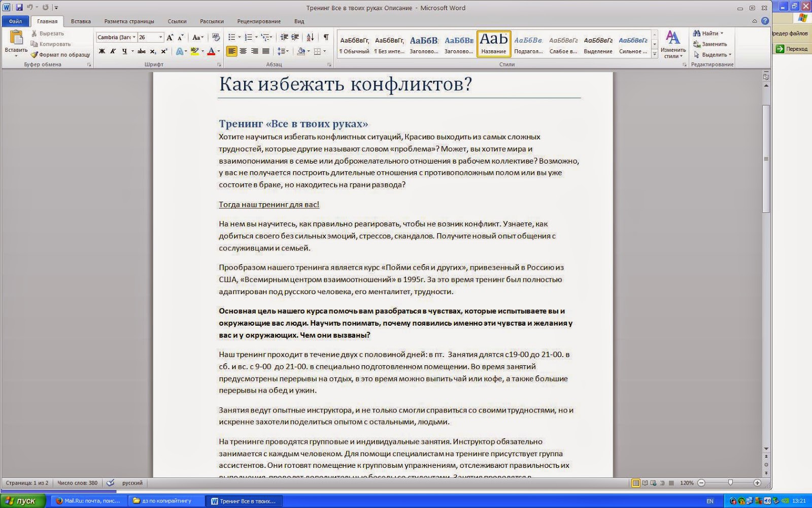Apply red font color
The height and width of the screenshot is (508, 812).
tap(211, 51)
